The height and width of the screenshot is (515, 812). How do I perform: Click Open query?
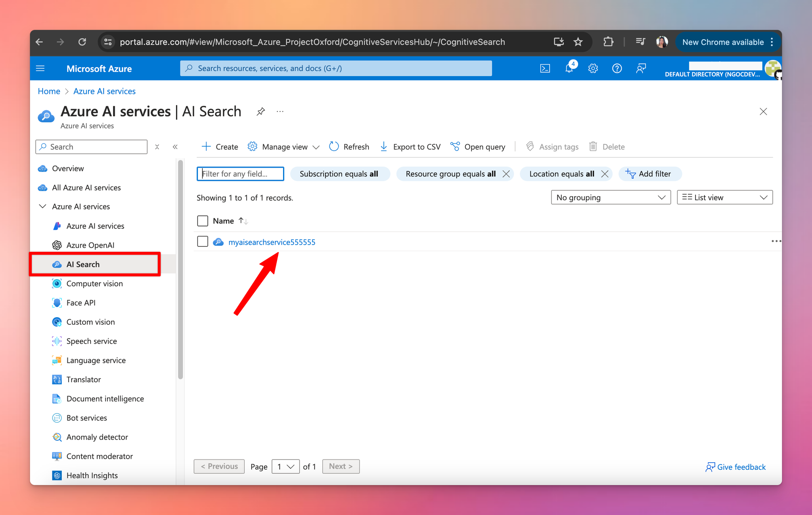tap(478, 147)
